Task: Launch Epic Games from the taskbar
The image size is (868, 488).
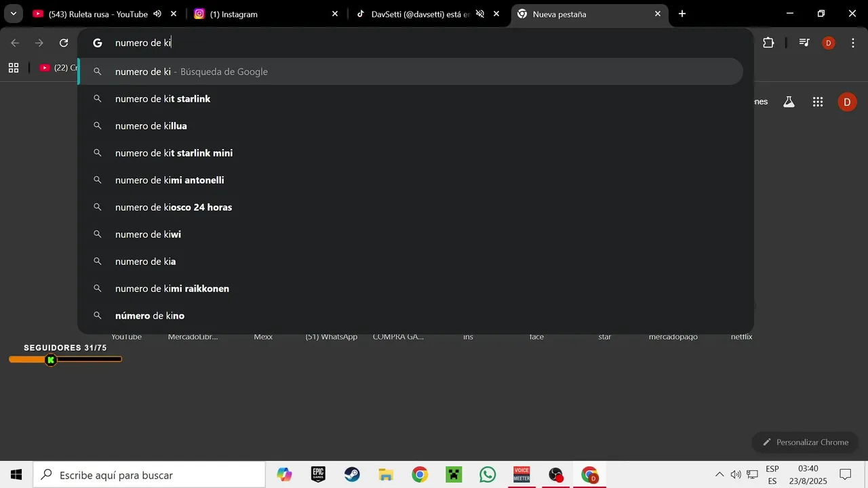Action: coord(318,474)
